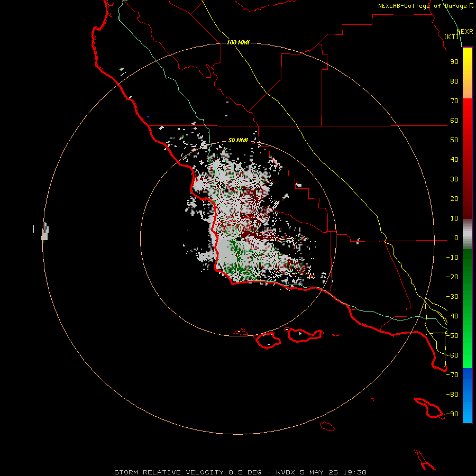Image resolution: width=476 pixels, height=476 pixels.
Task: Click the positive 10 value on velocity scale
Action: 454,218
